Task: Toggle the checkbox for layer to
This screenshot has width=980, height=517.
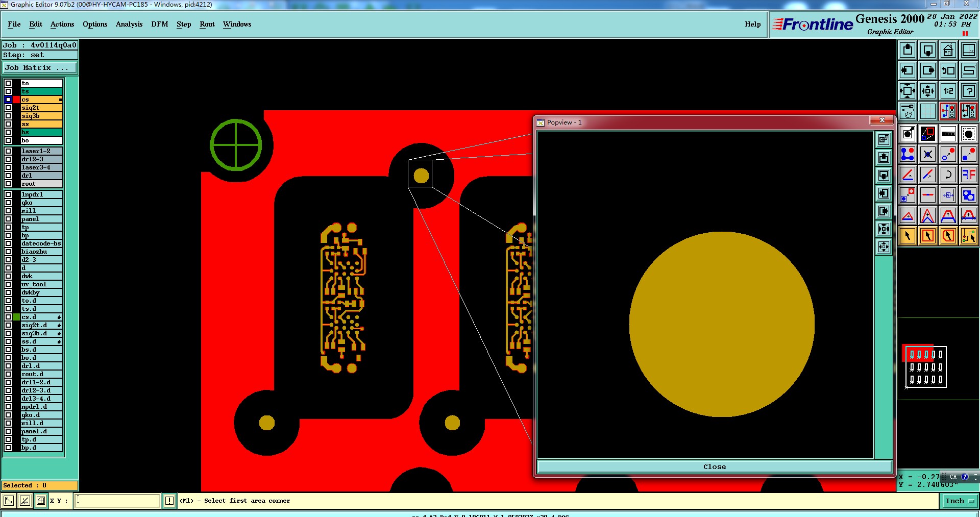Action: [8, 83]
